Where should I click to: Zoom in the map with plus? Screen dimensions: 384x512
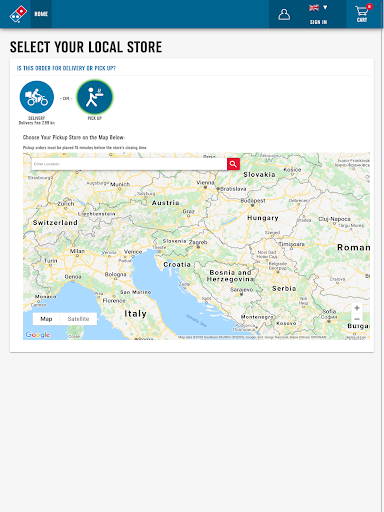[357, 308]
